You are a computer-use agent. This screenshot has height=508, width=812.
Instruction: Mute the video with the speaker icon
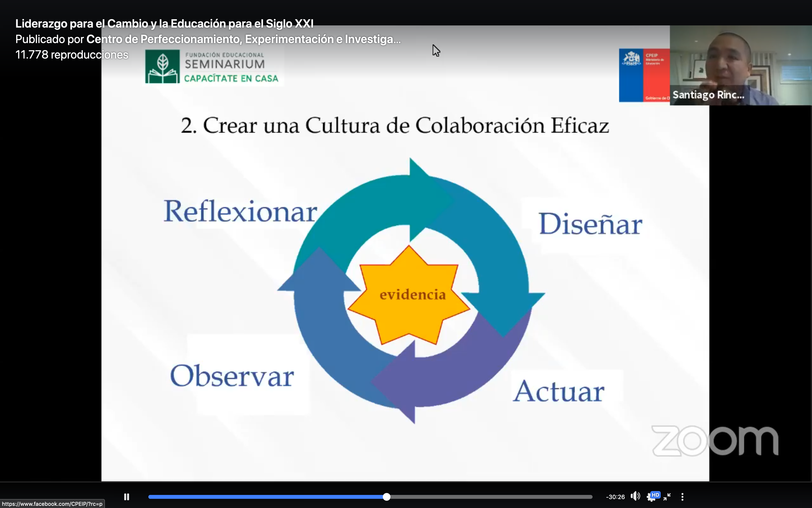point(635,496)
